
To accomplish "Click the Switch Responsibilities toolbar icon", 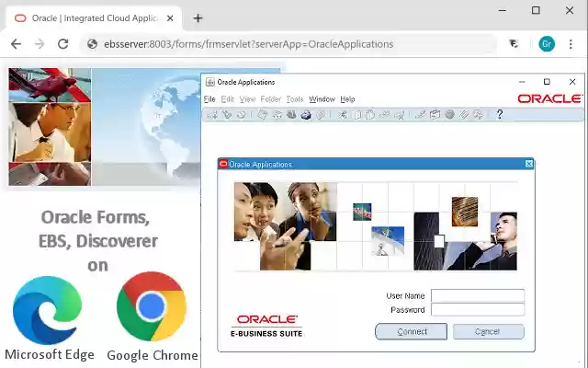I will click(x=291, y=114).
